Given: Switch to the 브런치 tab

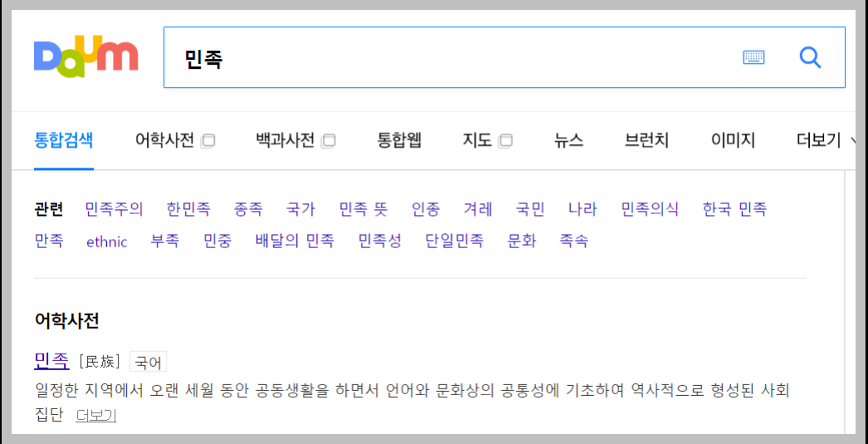Looking at the screenshot, I should [646, 140].
